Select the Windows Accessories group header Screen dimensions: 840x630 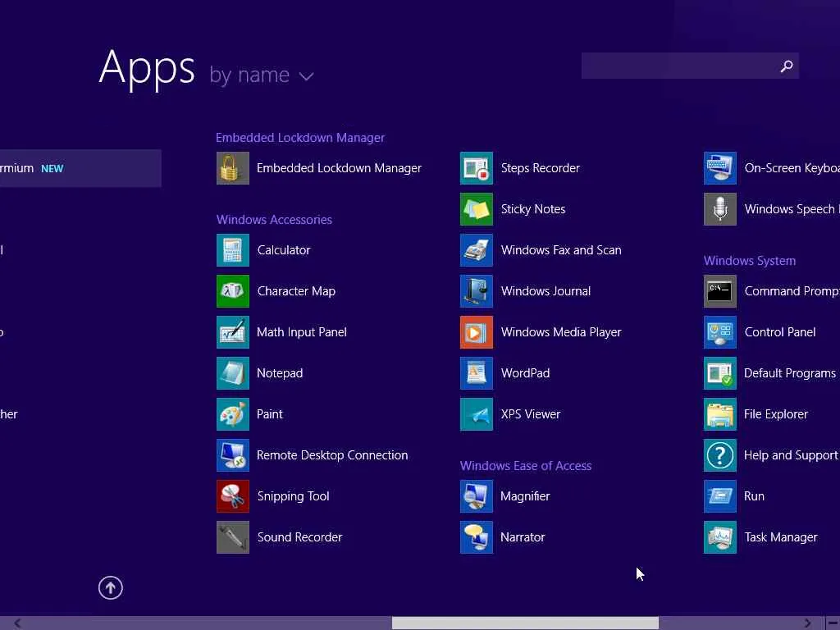point(274,220)
